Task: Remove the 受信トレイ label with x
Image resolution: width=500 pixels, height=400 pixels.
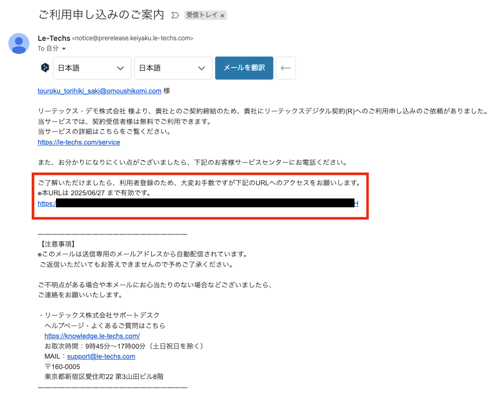Action: point(222,15)
